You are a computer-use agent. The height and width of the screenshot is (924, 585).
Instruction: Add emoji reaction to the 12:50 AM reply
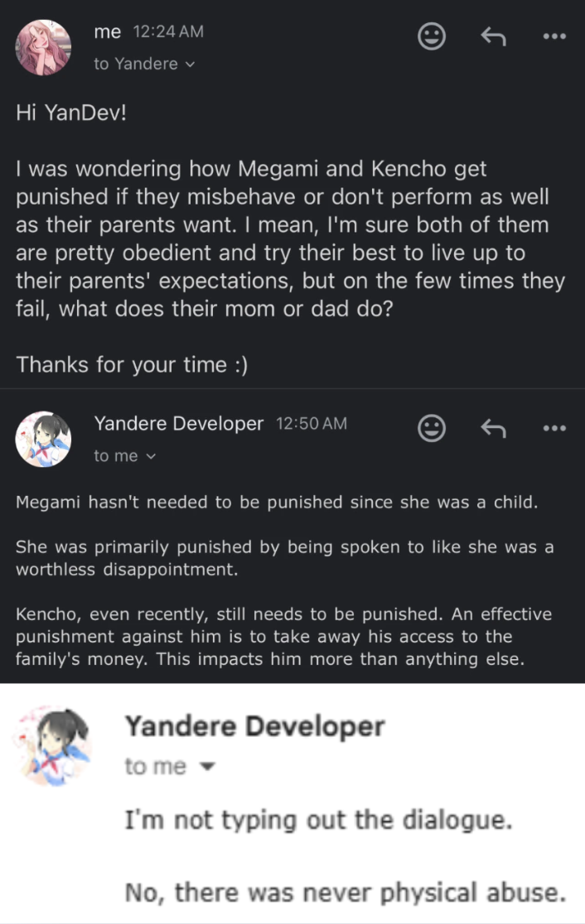pos(431,427)
